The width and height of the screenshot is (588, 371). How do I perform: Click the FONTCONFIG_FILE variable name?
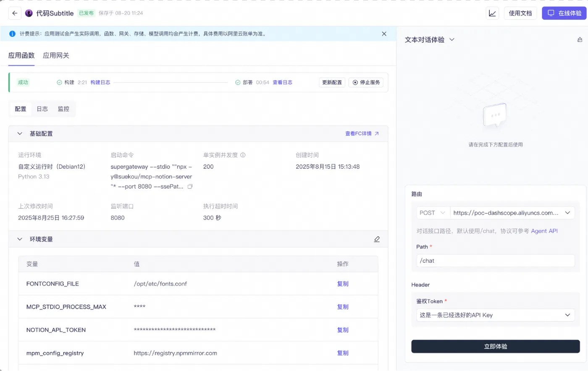pos(52,284)
